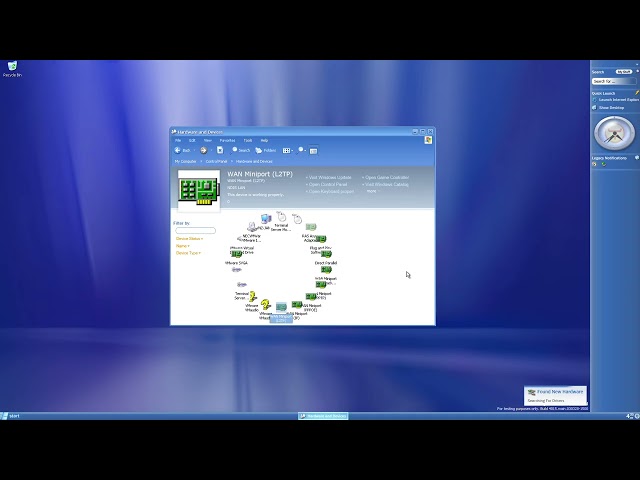Open the Favorites menu
Viewport: 640px width, 480px height.
[227, 140]
